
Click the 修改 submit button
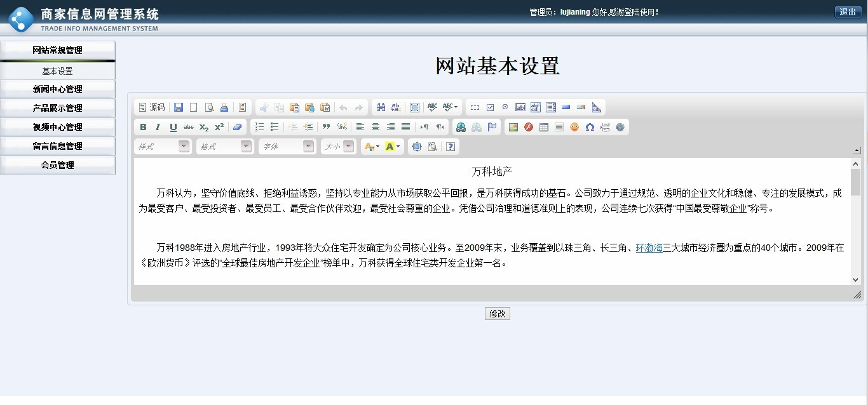point(497,314)
